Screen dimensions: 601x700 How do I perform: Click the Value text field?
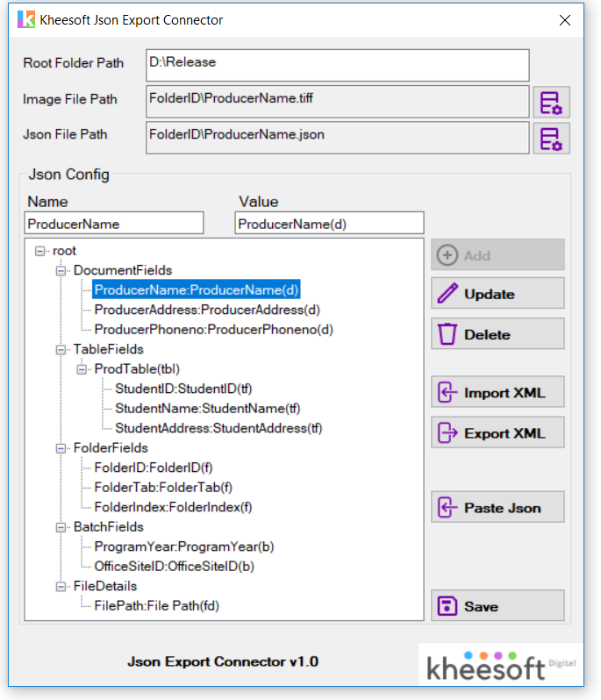click(329, 224)
